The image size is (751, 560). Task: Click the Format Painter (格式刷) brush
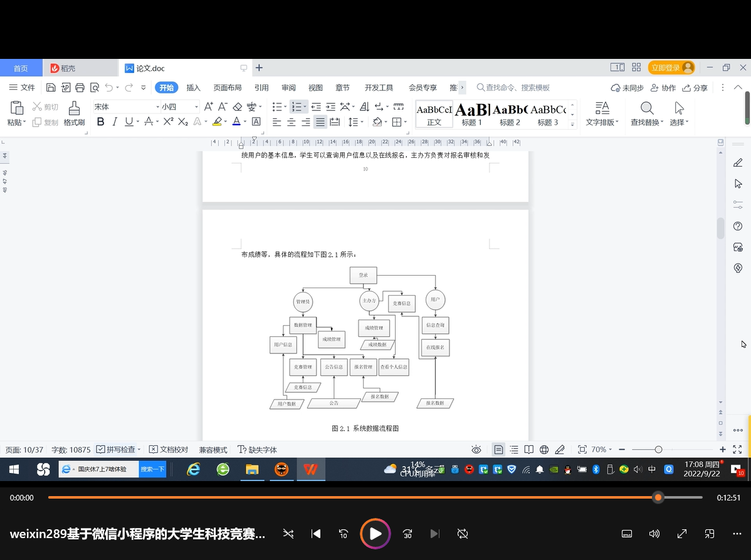coord(74,108)
